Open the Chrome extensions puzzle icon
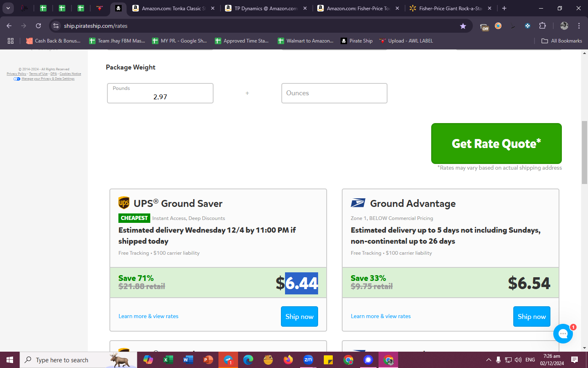The width and height of the screenshot is (588, 368). click(x=542, y=26)
